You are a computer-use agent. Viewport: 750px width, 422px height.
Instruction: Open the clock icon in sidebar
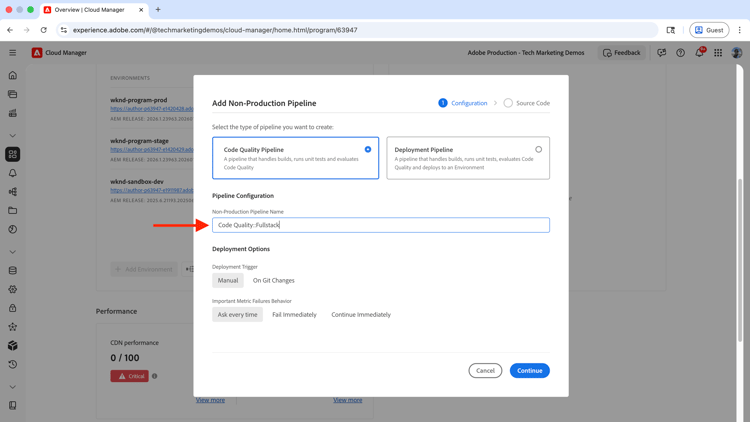tap(12, 230)
